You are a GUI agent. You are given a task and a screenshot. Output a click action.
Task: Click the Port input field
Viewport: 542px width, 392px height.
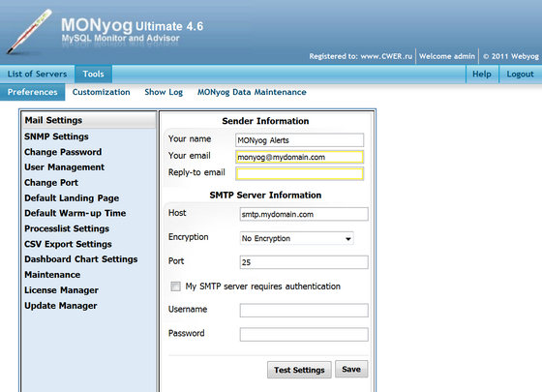point(304,262)
